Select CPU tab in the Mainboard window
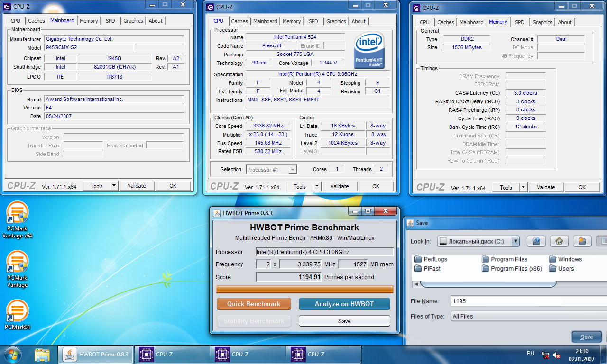The image size is (607, 364). [15, 21]
